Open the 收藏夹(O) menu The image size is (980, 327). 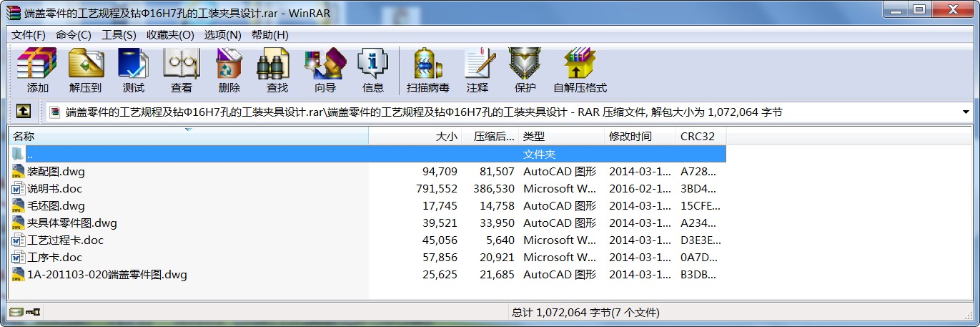(x=170, y=34)
